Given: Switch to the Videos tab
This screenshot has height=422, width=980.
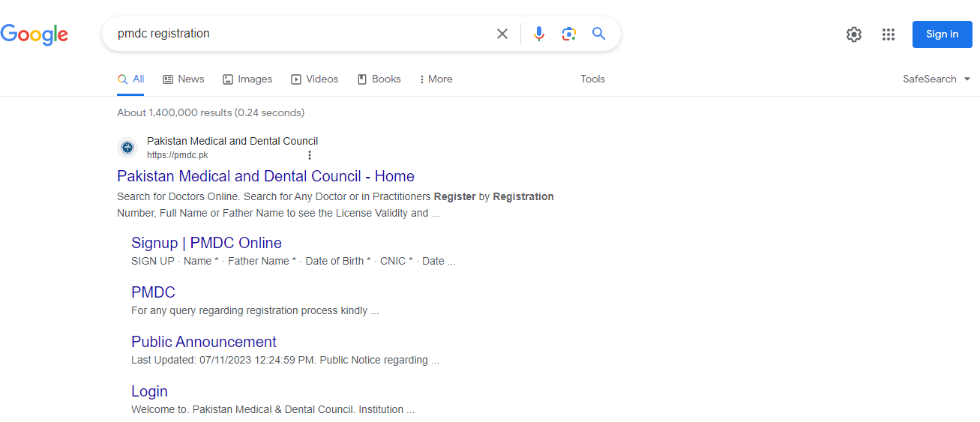Looking at the screenshot, I should pyautogui.click(x=315, y=79).
